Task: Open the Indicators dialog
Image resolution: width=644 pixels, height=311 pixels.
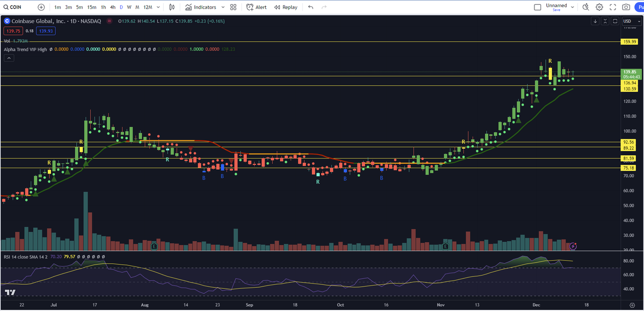Action: tap(201, 8)
